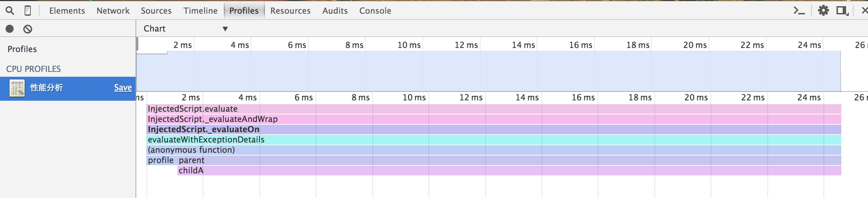
Task: Show the console drawer icon
Action: tap(799, 11)
